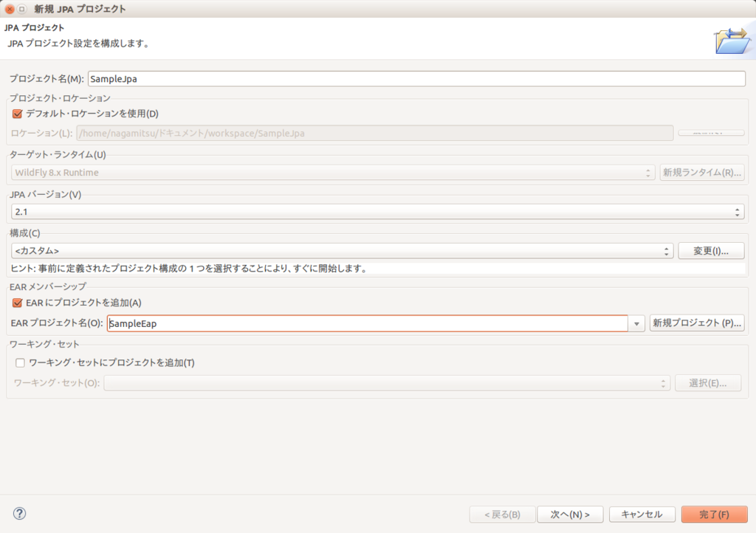Finish the wizard with 完了(F)
756x533 pixels.
714,515
